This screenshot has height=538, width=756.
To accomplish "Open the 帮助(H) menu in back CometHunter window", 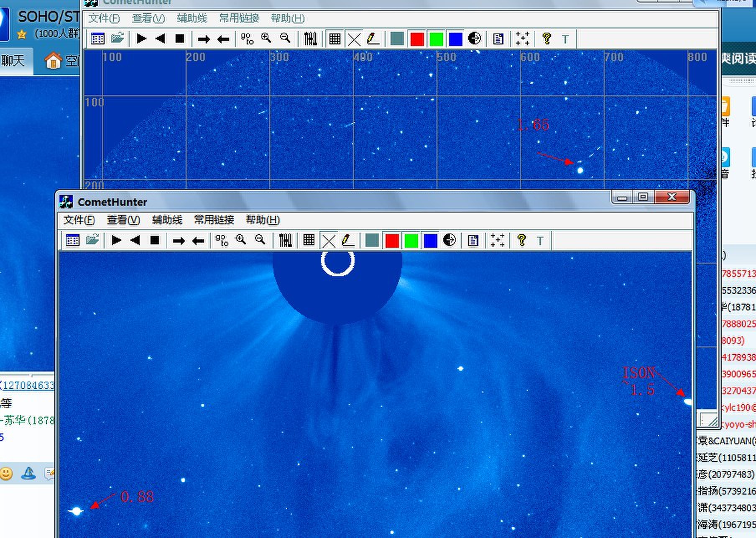I will pyautogui.click(x=288, y=18).
